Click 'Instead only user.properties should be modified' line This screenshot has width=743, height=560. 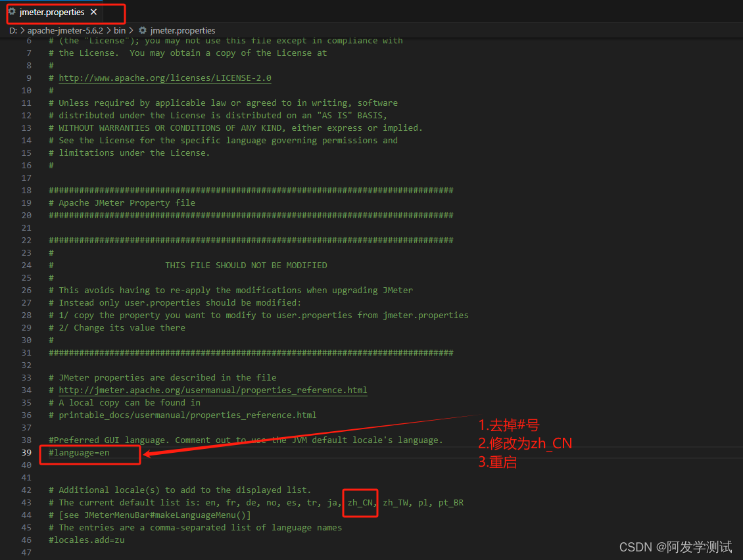(x=175, y=303)
